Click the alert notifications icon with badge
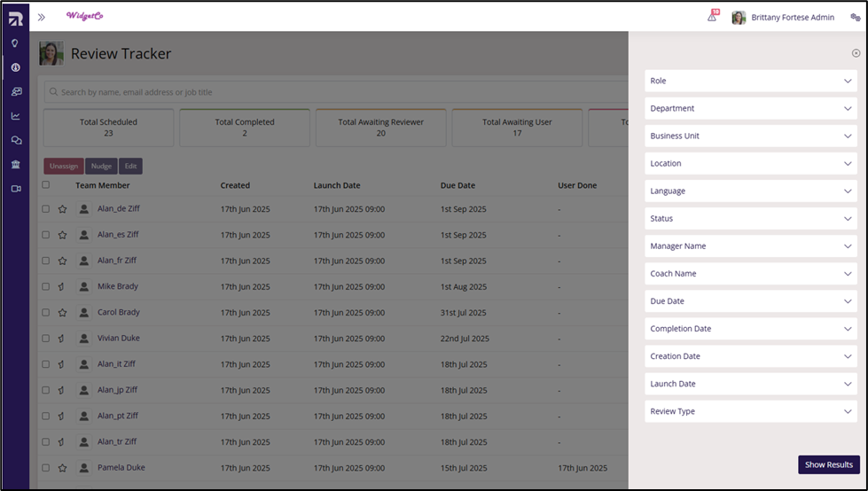The image size is (868, 491). click(713, 17)
